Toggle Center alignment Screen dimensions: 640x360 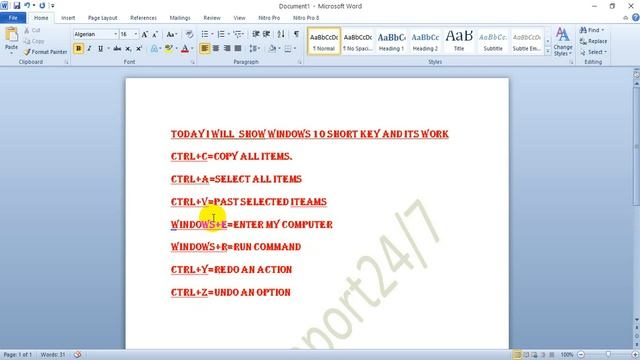click(x=216, y=49)
